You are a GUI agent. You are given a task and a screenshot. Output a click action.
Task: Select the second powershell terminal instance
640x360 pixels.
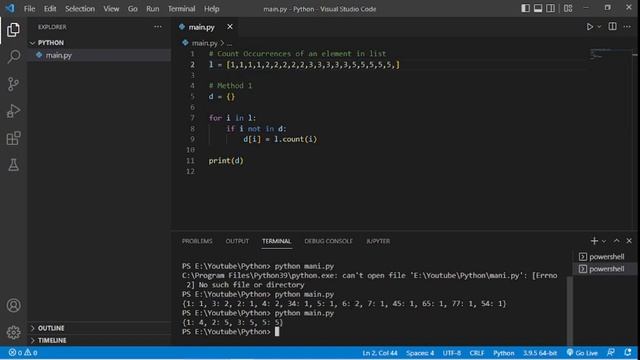[602, 269]
